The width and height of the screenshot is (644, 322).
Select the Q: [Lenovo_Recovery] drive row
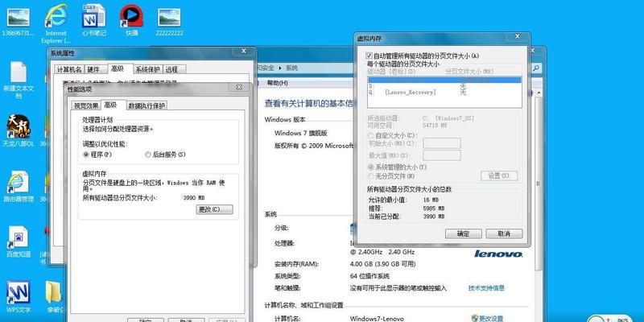tap(445, 93)
